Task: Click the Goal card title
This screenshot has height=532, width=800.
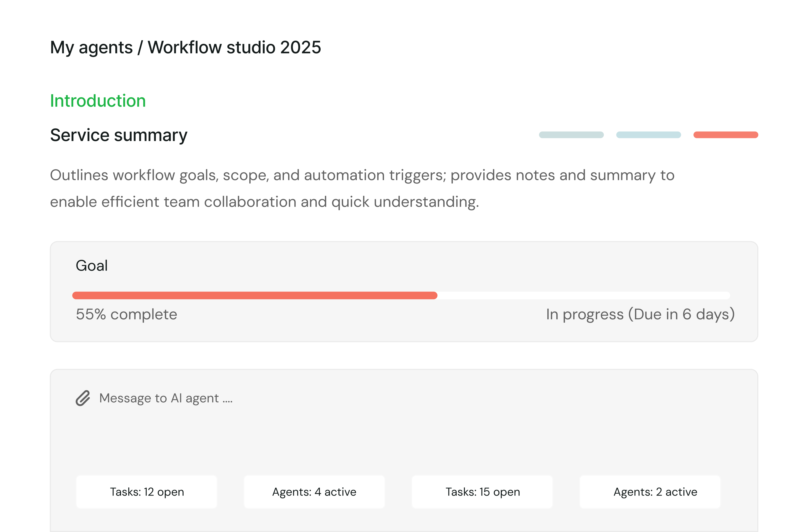Action: point(91,265)
